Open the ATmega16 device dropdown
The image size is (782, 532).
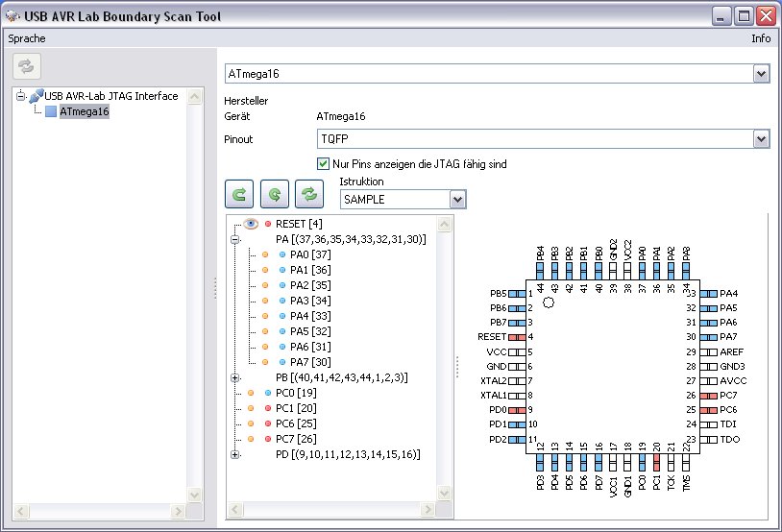(x=761, y=74)
